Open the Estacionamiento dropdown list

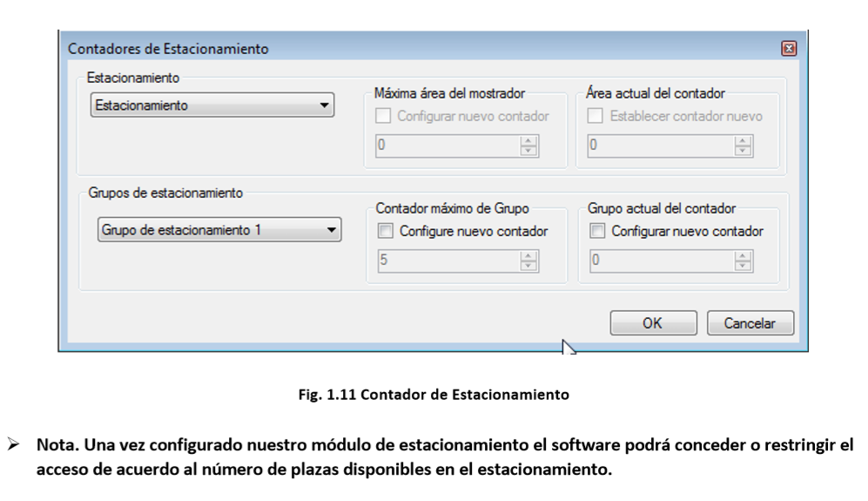coord(212,105)
